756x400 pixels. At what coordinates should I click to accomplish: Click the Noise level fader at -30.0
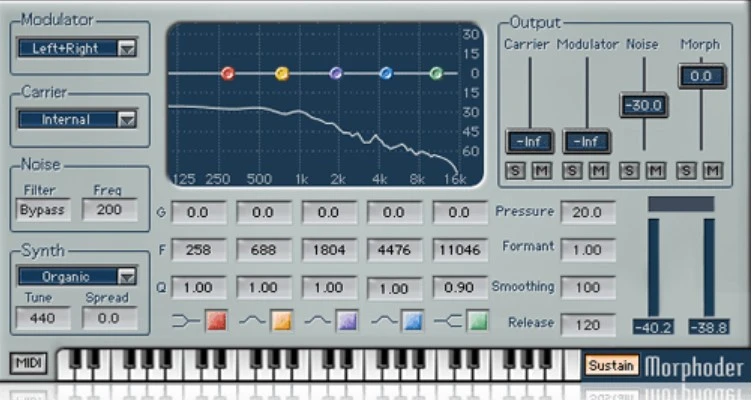tap(643, 105)
